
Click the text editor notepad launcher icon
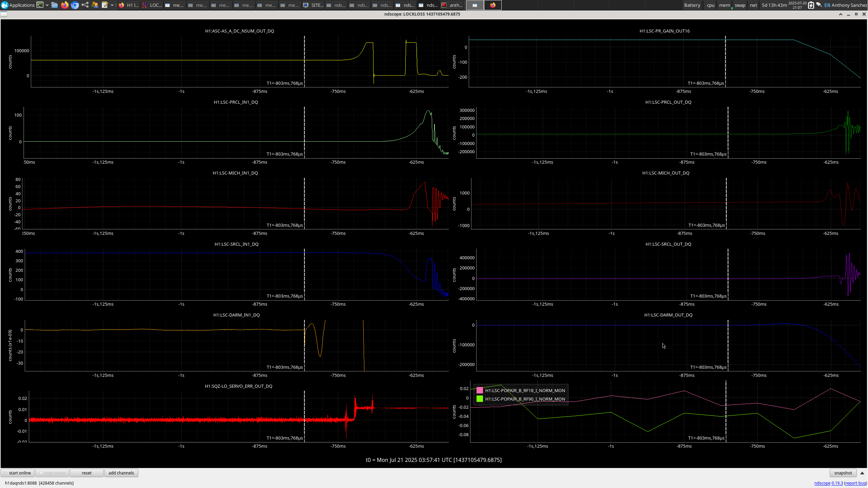tap(105, 5)
